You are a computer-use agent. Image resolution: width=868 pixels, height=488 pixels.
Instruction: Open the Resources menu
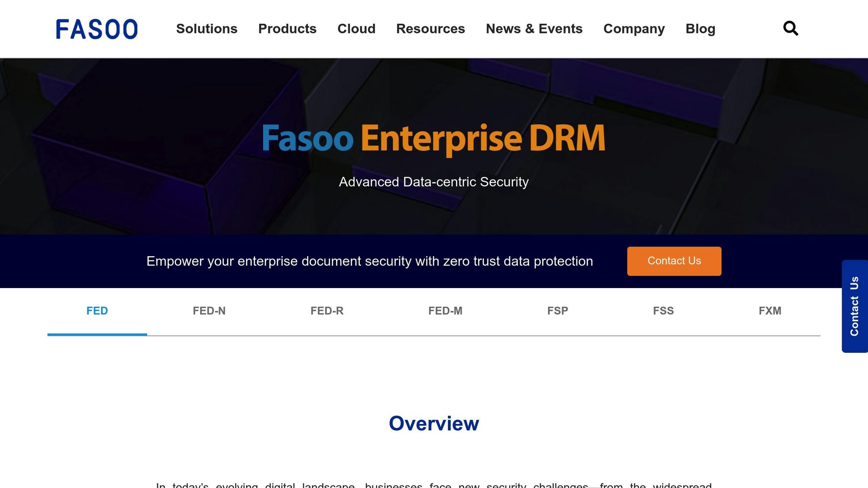[431, 29]
